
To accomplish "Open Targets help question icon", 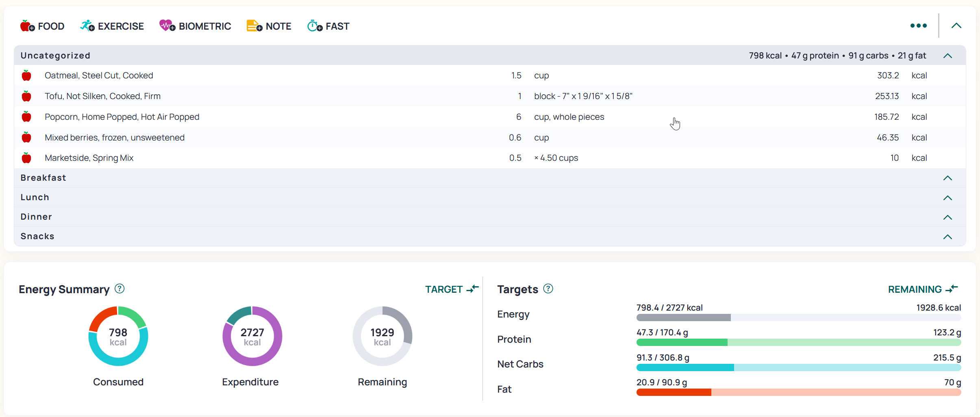I will pyautogui.click(x=548, y=289).
